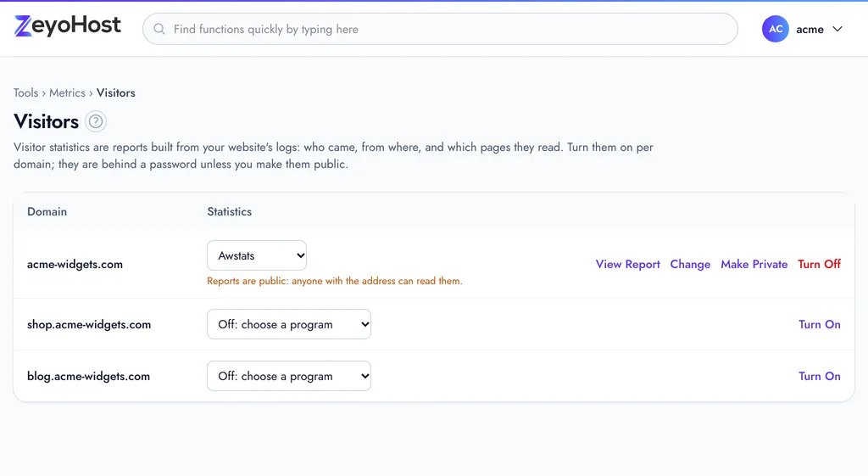Go to Metrics in the breadcrumb
This screenshot has height=476, width=868.
[68, 92]
